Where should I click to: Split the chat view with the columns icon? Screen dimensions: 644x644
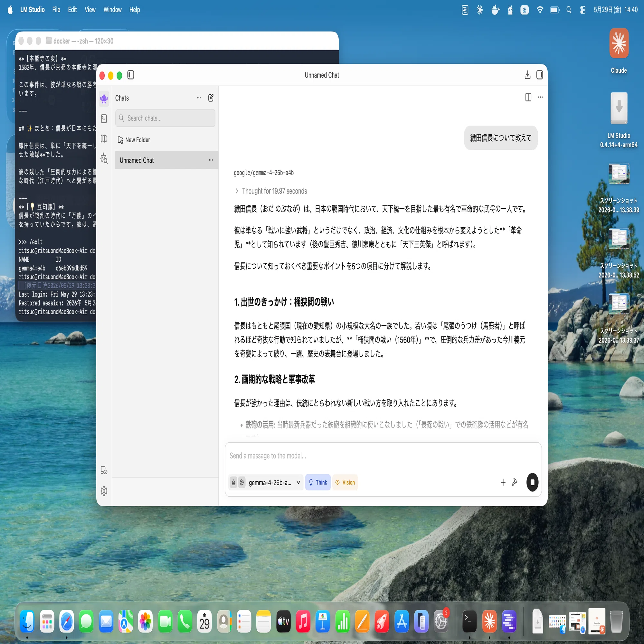click(x=528, y=97)
